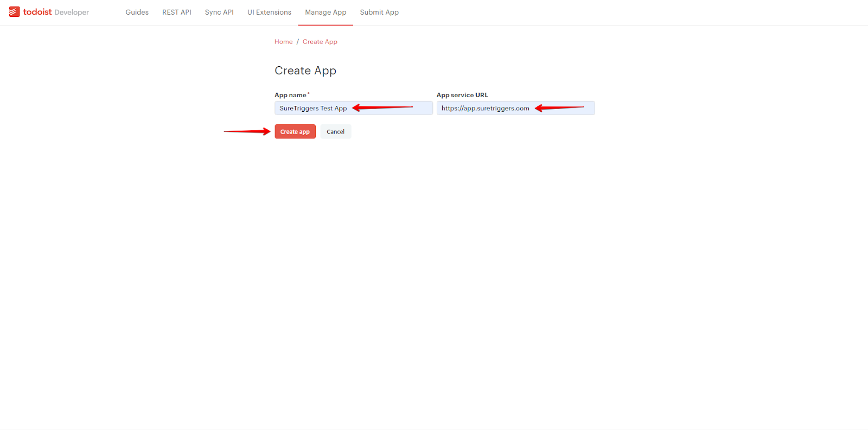Focus the App name input field
This screenshot has width=868, height=430.
click(x=354, y=108)
